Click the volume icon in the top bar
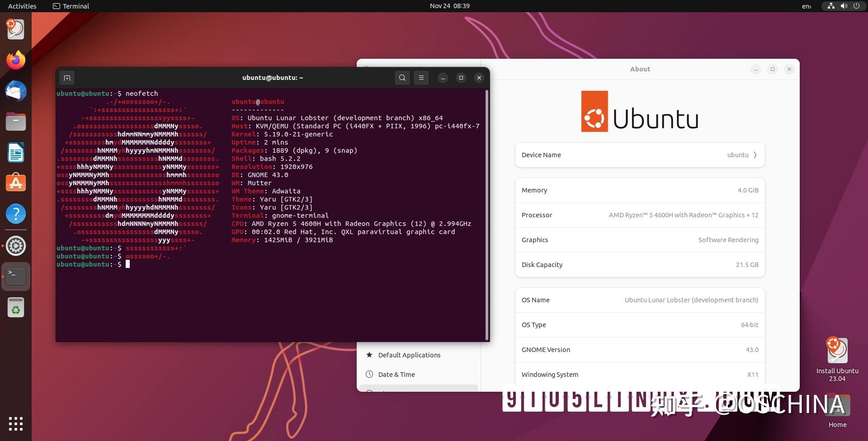 pos(843,6)
